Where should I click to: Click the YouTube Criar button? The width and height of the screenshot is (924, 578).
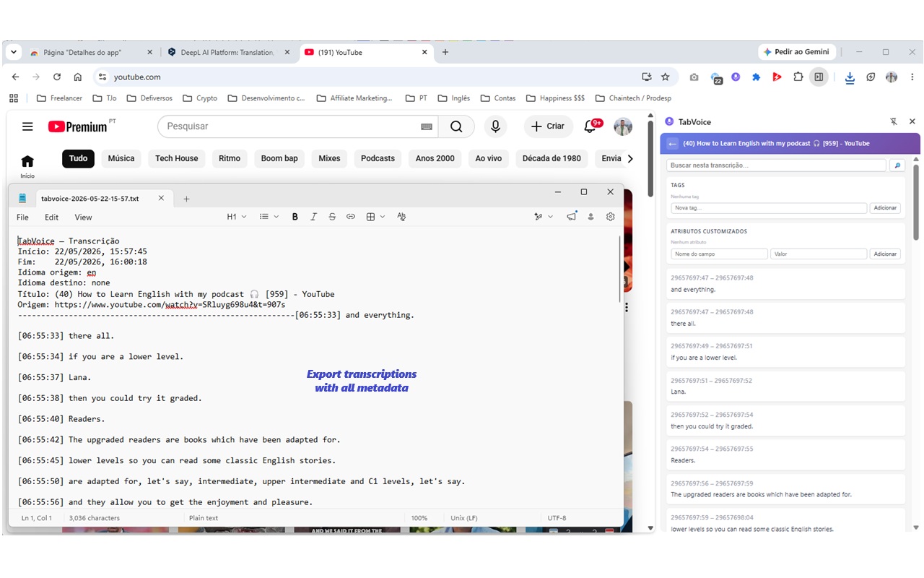pyautogui.click(x=548, y=126)
